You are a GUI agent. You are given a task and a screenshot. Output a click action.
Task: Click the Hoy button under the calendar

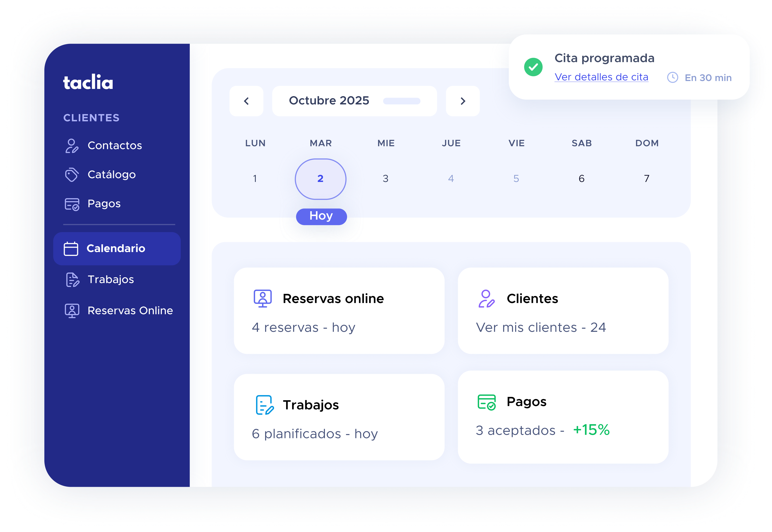321,216
